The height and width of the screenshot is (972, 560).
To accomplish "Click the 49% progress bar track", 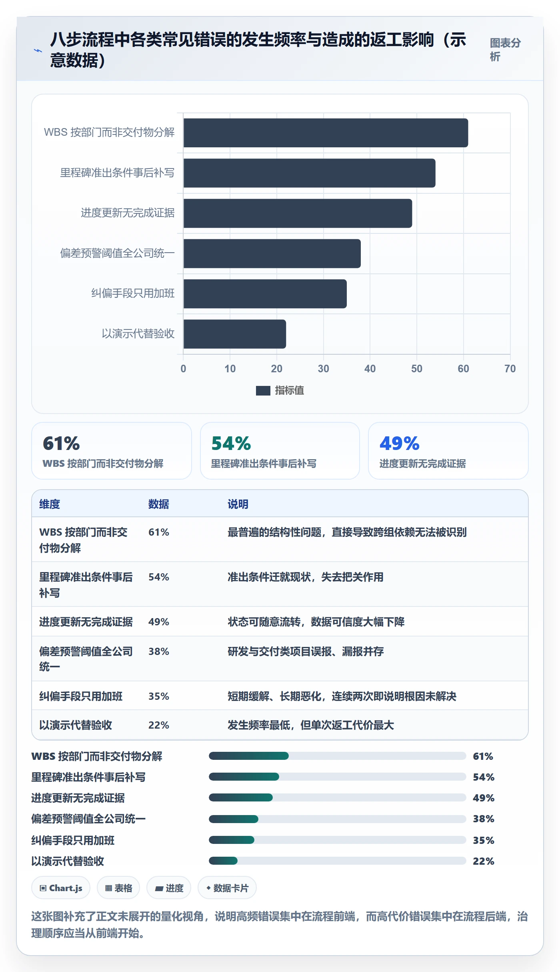I will click(338, 797).
